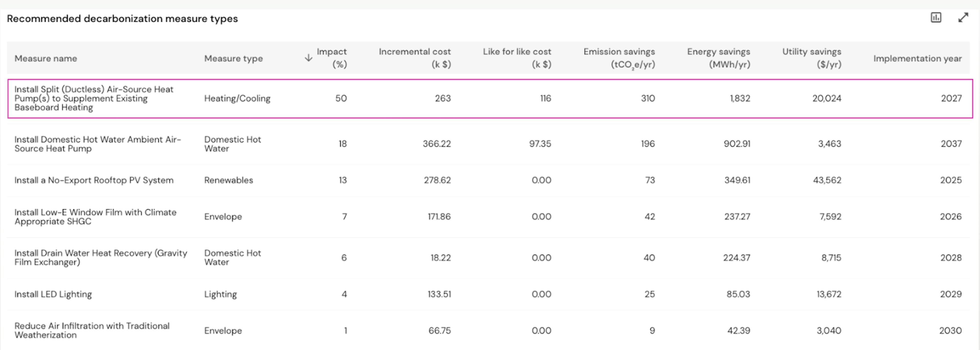Select the No-Export Rooftop PV System row
Image resolution: width=980 pixels, height=350 pixels.
click(94, 180)
